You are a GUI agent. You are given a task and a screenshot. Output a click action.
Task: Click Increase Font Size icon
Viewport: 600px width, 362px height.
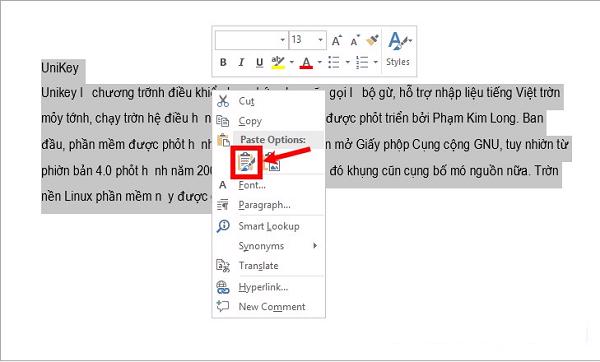(336, 40)
